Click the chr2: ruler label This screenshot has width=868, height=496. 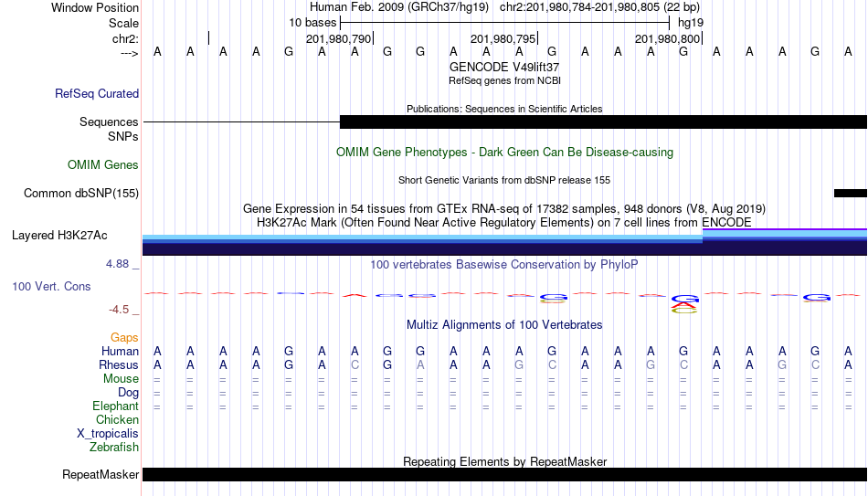point(125,38)
